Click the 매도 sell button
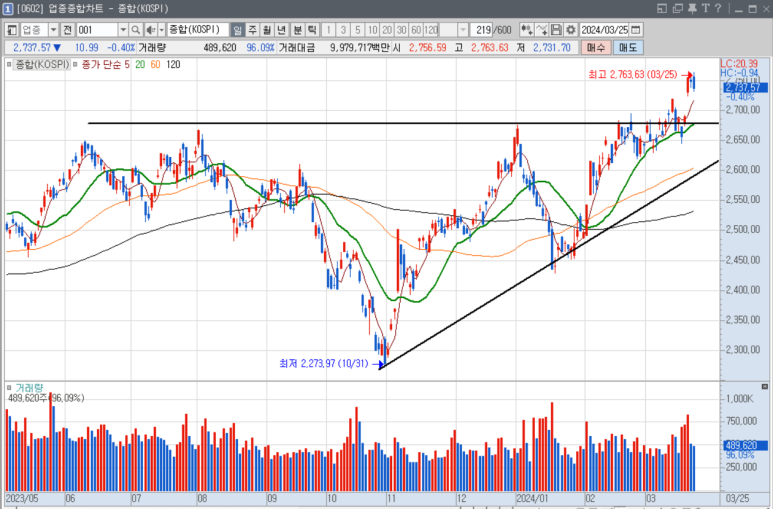773x509 pixels. pyautogui.click(x=628, y=47)
